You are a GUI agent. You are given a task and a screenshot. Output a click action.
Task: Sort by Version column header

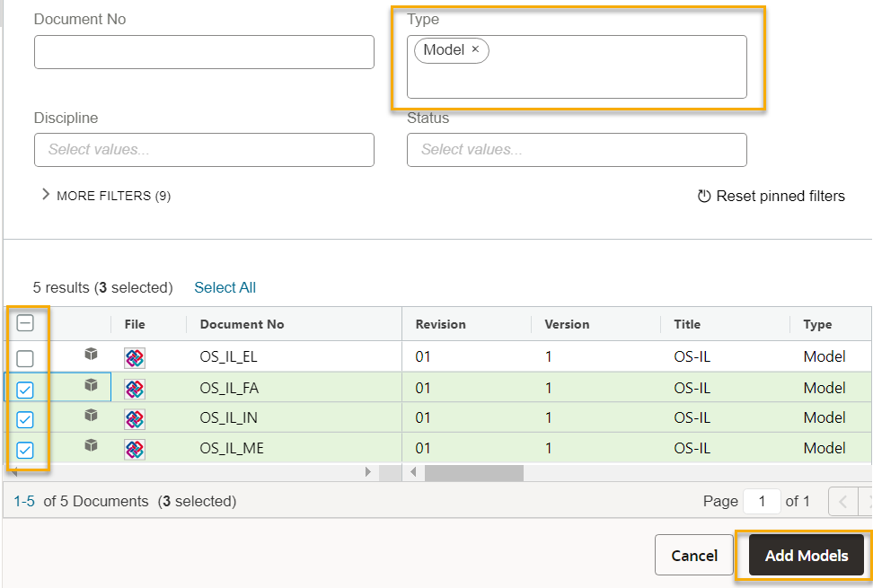pos(567,324)
